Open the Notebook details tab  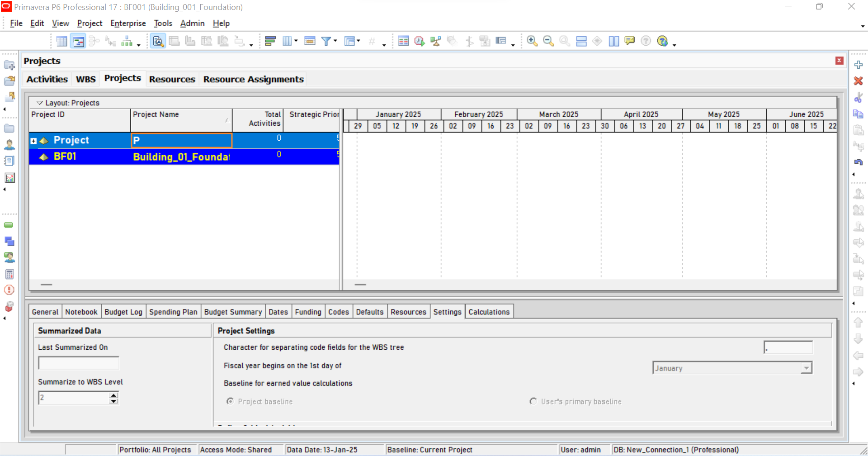click(x=81, y=312)
